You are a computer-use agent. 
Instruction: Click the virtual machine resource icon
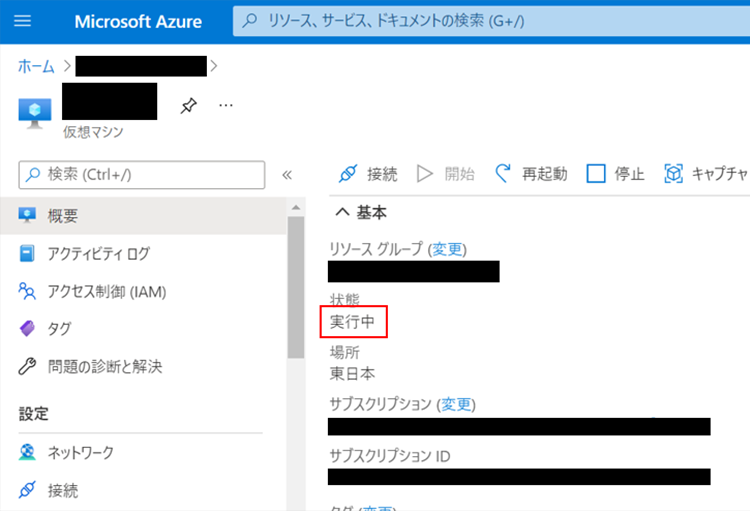point(34,113)
